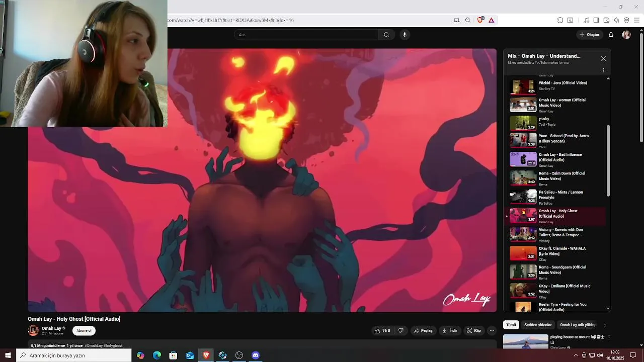This screenshot has height=362, width=644.
Task: Dislike the Holy Ghost video
Action: [401, 331]
